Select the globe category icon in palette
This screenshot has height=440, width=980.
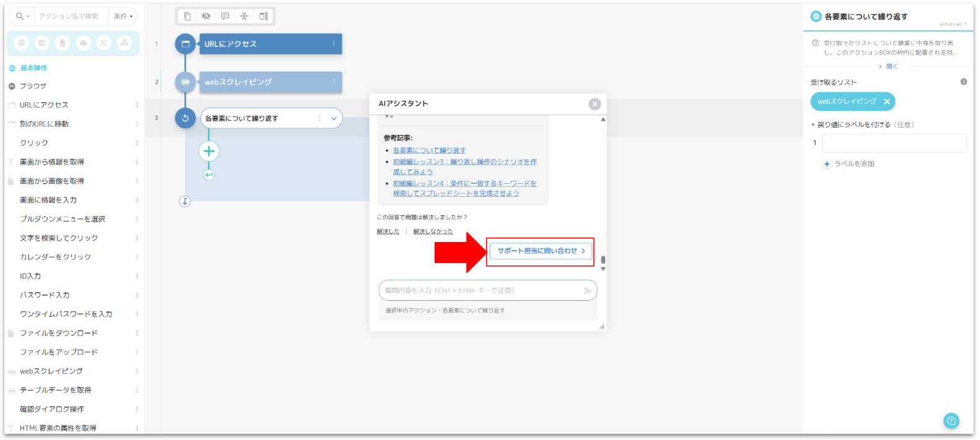point(22,43)
